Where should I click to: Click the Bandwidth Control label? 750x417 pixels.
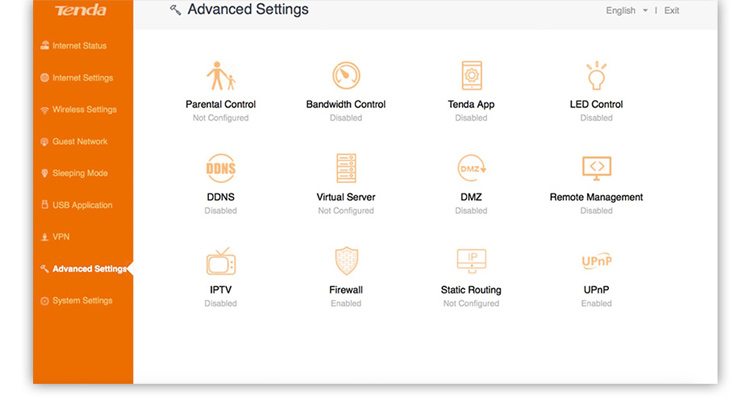tap(346, 104)
